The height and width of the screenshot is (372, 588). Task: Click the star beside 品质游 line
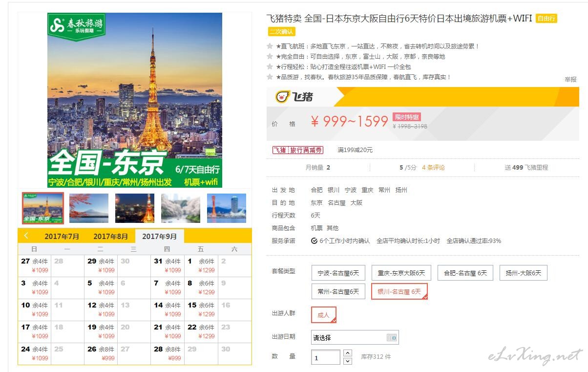point(270,77)
